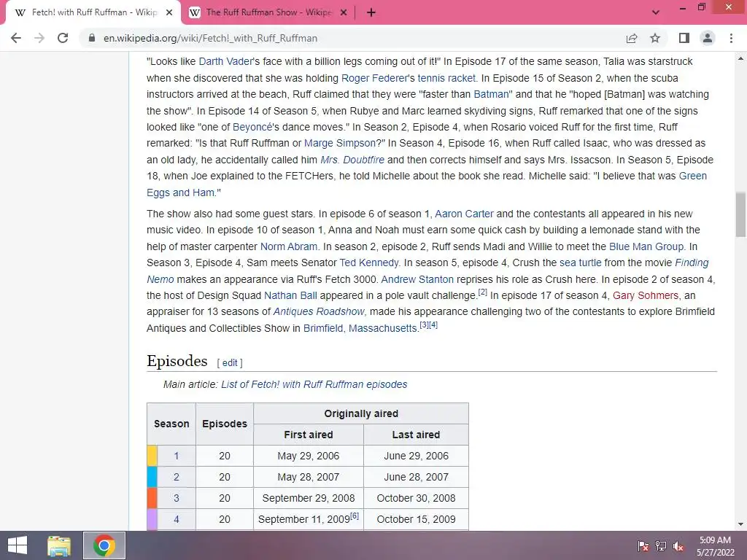Follow the Beyoncé link
This screenshot has width=747, height=560.
(252, 127)
